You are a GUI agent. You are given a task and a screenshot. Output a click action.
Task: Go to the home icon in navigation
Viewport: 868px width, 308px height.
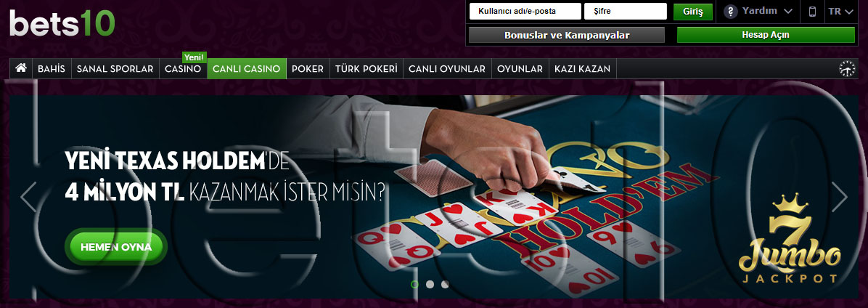[x=21, y=68]
